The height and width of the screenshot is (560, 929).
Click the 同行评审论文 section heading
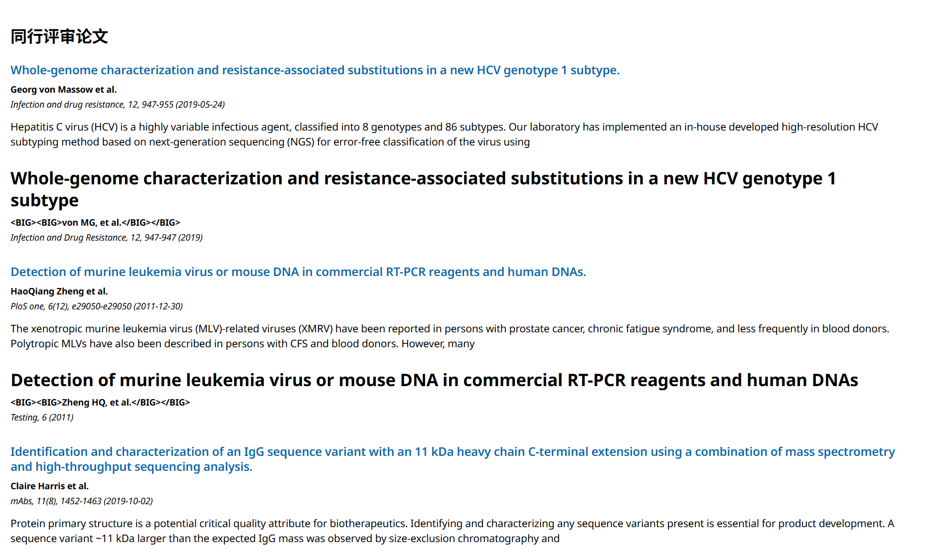pos(59,36)
